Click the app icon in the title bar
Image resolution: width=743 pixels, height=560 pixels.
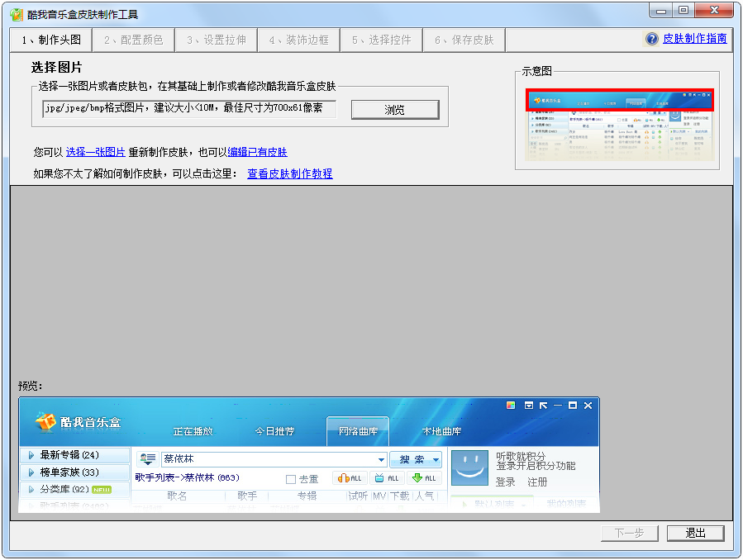coord(16,15)
